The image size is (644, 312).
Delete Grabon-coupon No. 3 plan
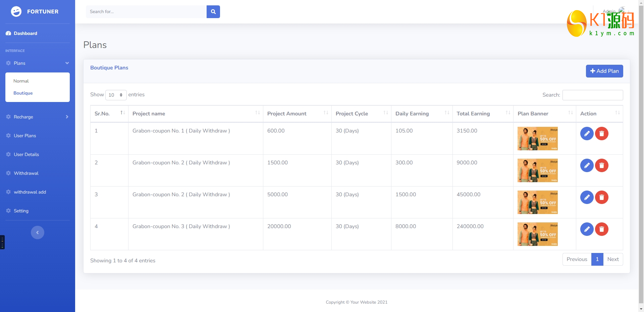point(601,229)
